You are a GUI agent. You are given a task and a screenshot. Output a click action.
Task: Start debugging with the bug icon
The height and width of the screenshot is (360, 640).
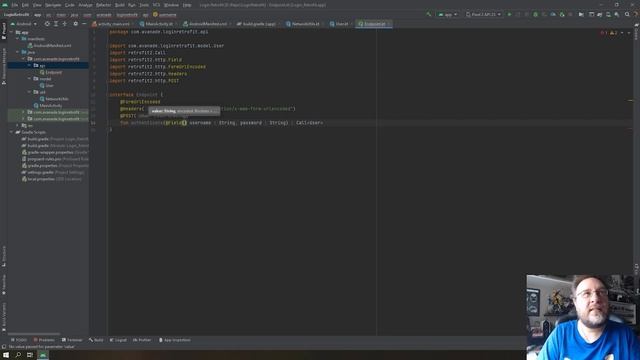pos(536,14)
